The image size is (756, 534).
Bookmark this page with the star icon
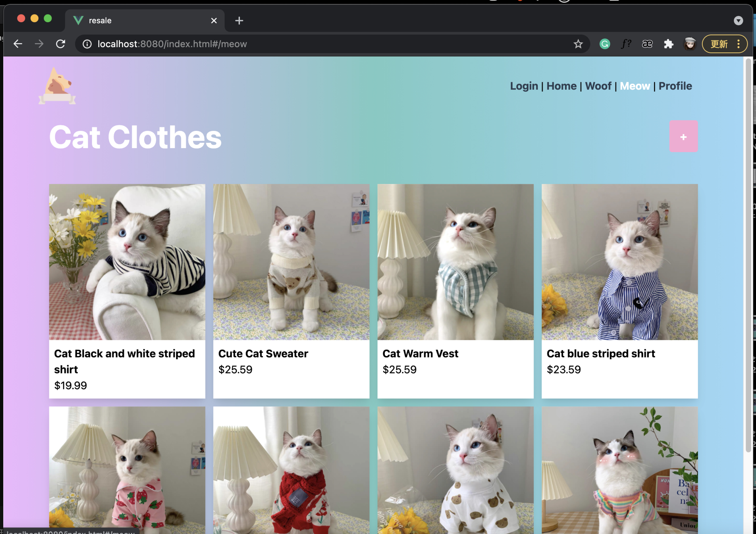(578, 44)
